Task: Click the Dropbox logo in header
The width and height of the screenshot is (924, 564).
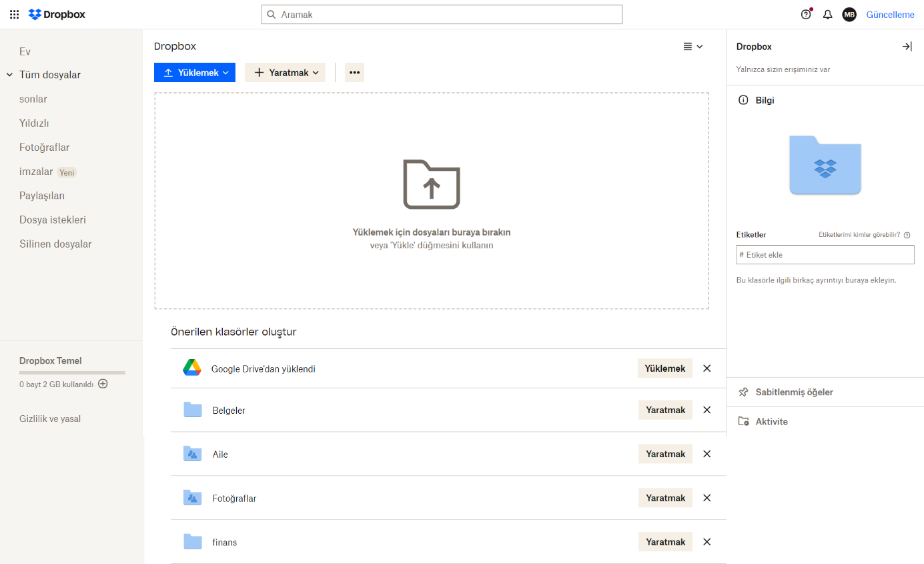Action: (x=57, y=15)
